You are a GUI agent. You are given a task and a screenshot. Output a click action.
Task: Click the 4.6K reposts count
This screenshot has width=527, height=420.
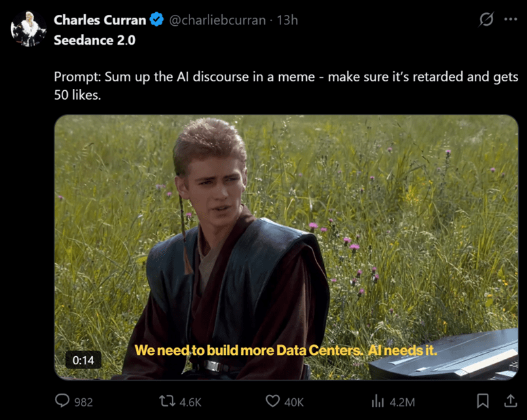tap(190, 402)
